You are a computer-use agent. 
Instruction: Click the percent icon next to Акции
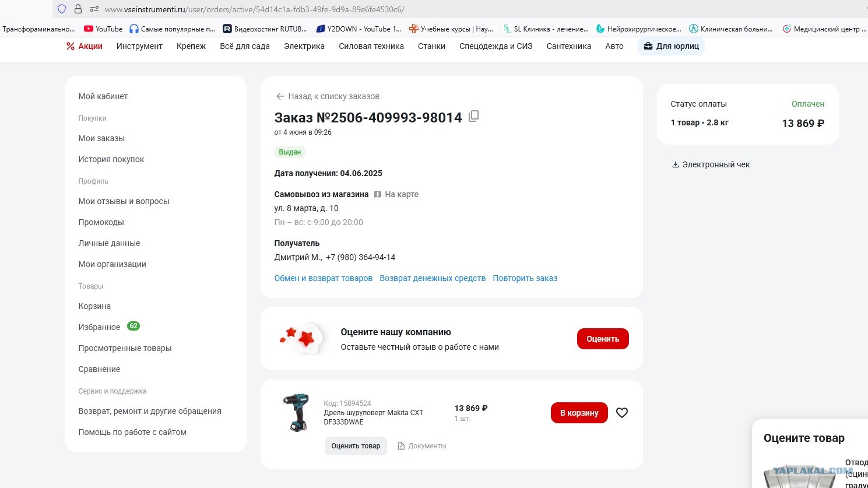(x=71, y=46)
